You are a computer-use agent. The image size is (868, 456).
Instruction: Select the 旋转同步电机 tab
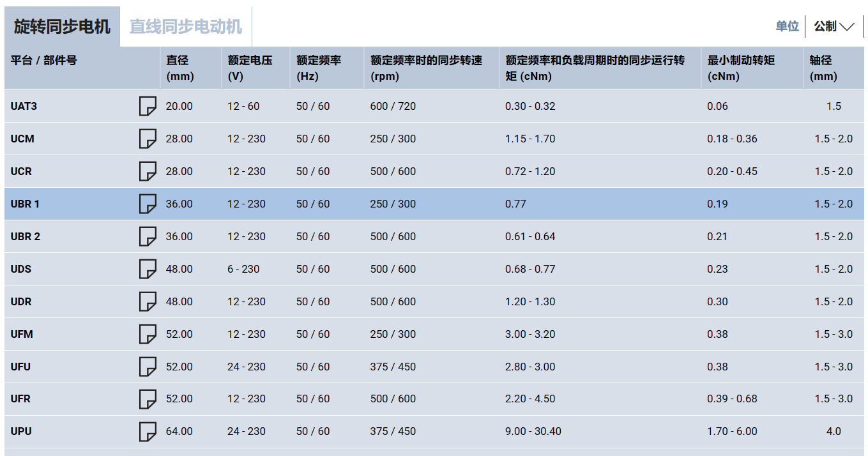click(62, 27)
